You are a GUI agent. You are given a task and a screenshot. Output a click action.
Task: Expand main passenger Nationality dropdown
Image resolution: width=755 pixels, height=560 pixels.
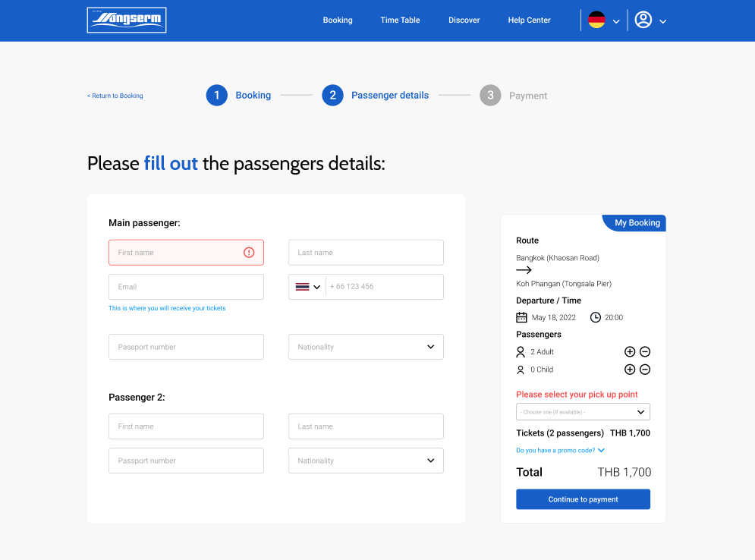[366, 347]
